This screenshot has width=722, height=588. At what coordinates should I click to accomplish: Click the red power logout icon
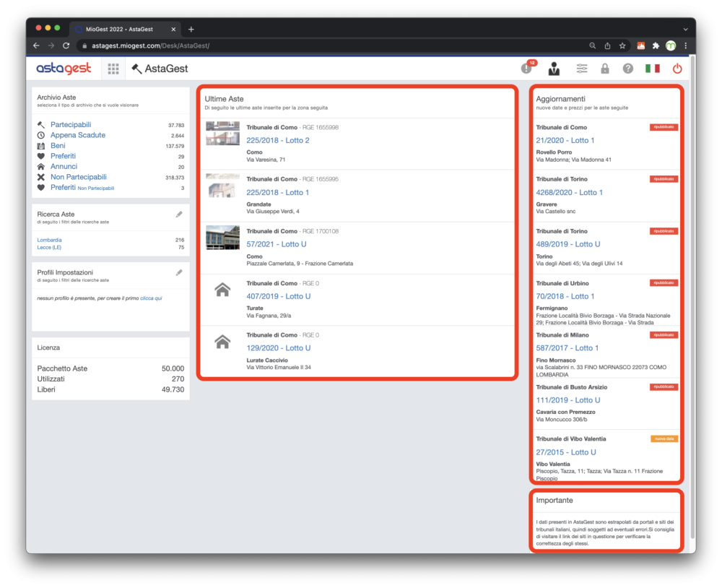click(677, 69)
